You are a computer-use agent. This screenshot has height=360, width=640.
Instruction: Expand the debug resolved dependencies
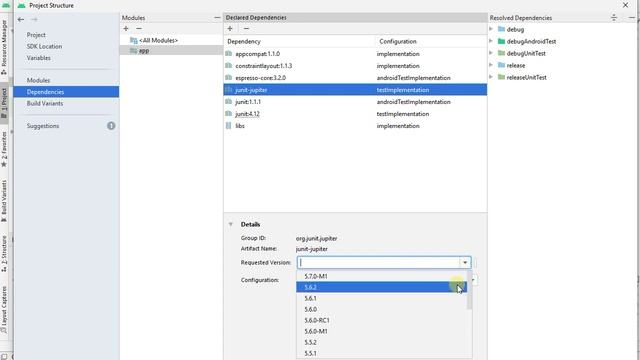coord(491,29)
